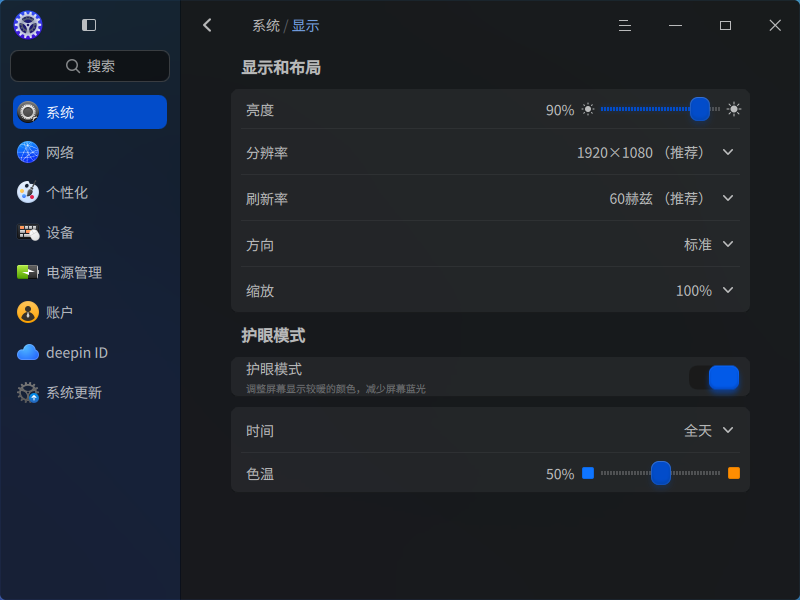Click the 100% scaling value

(x=693, y=291)
